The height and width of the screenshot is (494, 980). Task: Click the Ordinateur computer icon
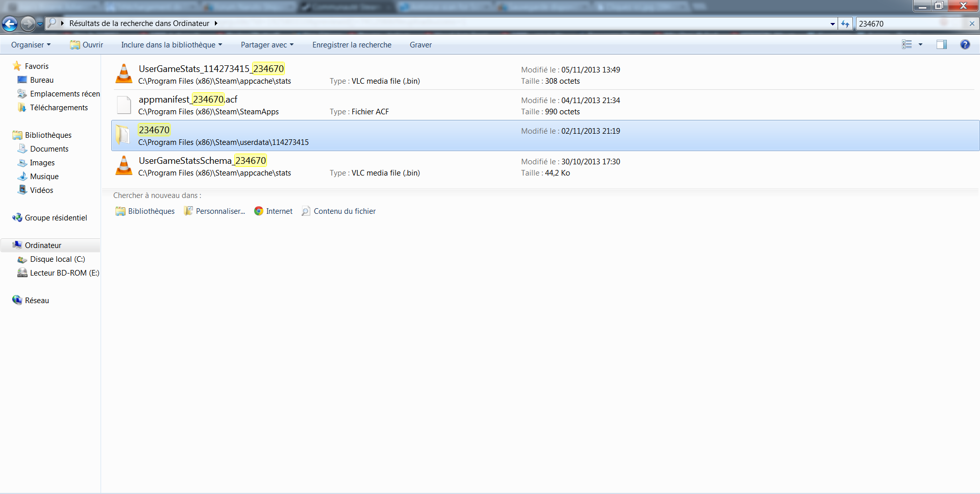[x=17, y=245]
